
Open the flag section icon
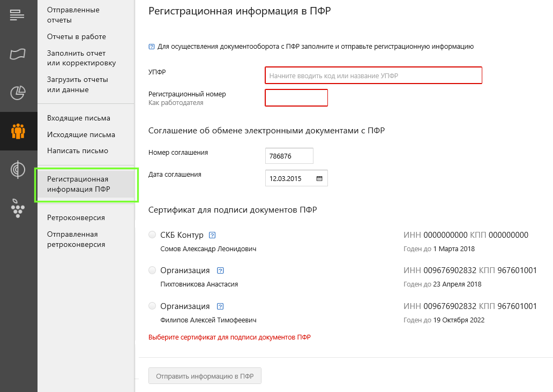(x=18, y=54)
